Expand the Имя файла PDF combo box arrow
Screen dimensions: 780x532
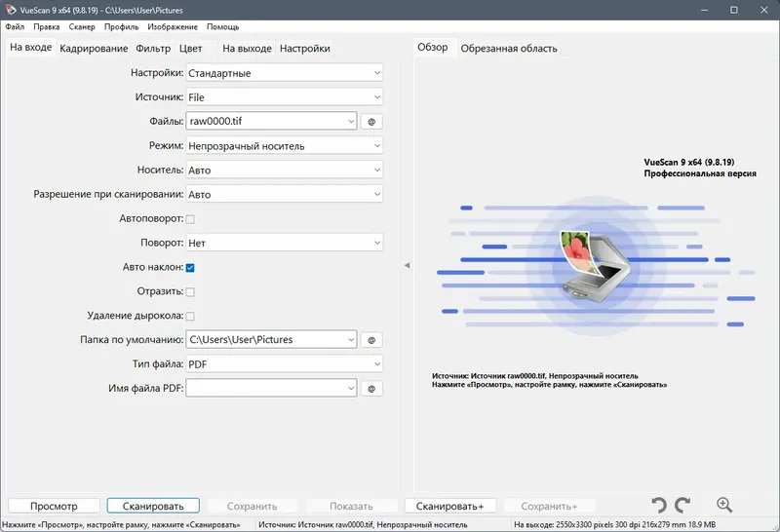tap(351, 389)
